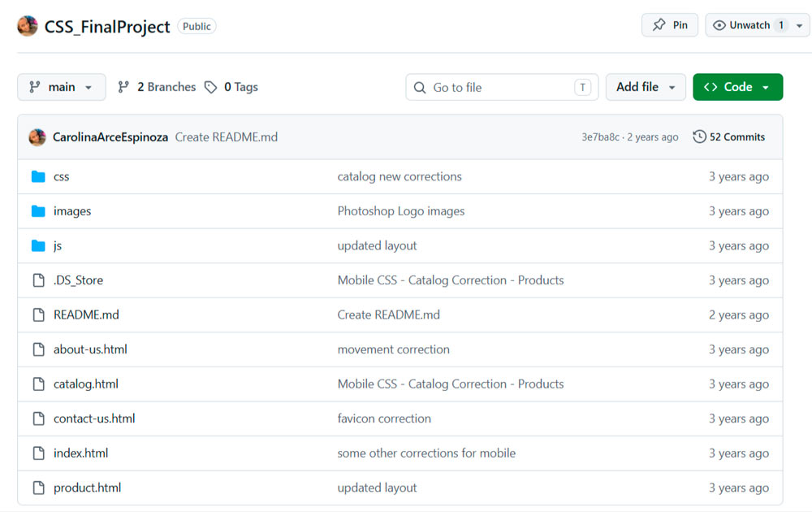Open 'catalog new corrections' commit message
812x512 pixels.
(x=400, y=176)
